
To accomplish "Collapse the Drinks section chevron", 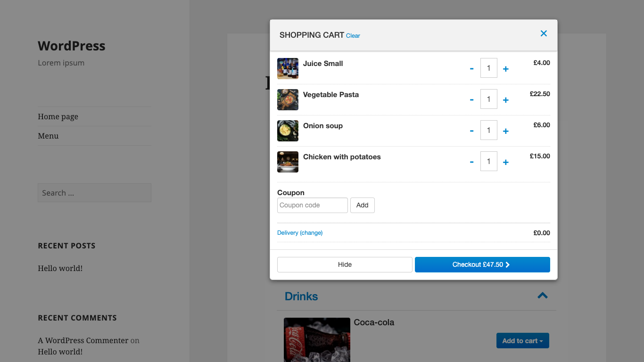I will tap(543, 296).
